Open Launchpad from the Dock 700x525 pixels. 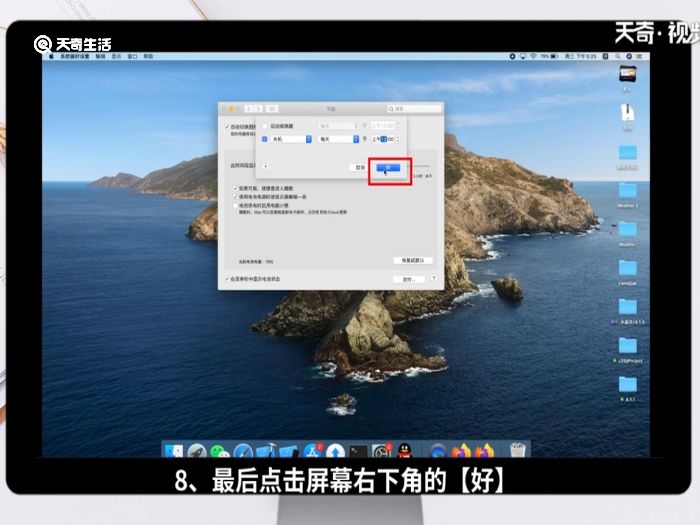point(197,451)
